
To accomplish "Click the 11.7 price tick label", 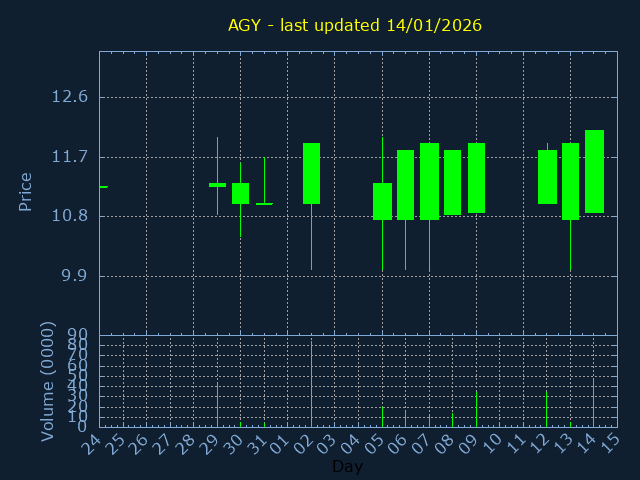I will pos(69,157).
